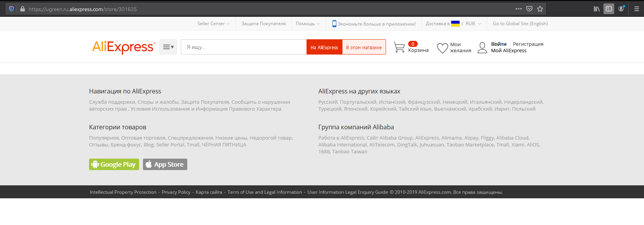Focus the 'Я ищу...' search field
The height and width of the screenshot is (225, 644).
point(244,47)
